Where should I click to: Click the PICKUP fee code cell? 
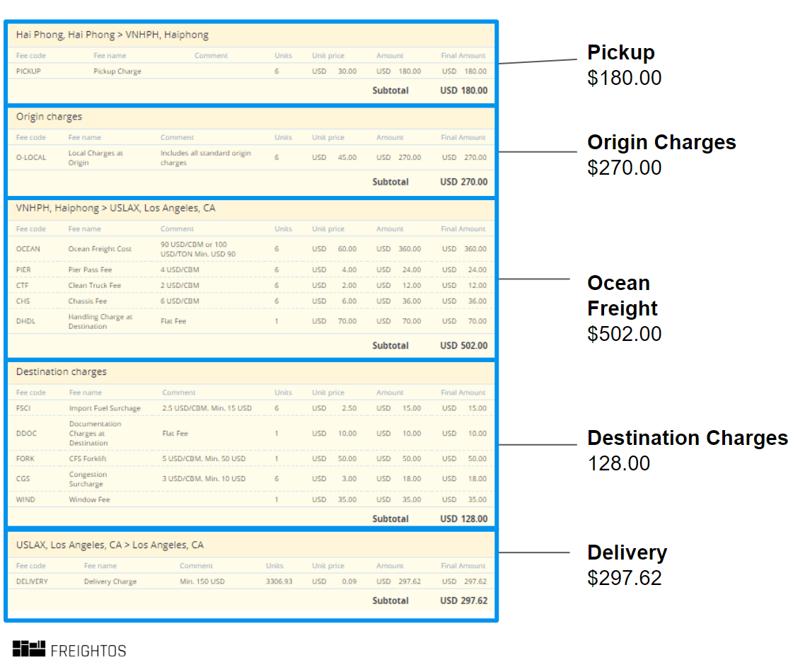coord(28,71)
